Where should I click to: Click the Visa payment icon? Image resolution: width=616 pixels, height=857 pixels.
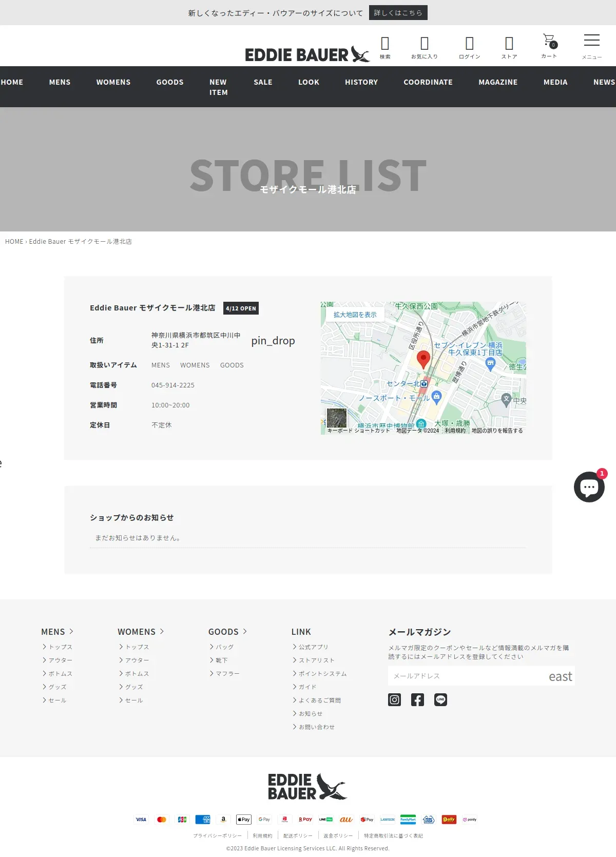(141, 820)
